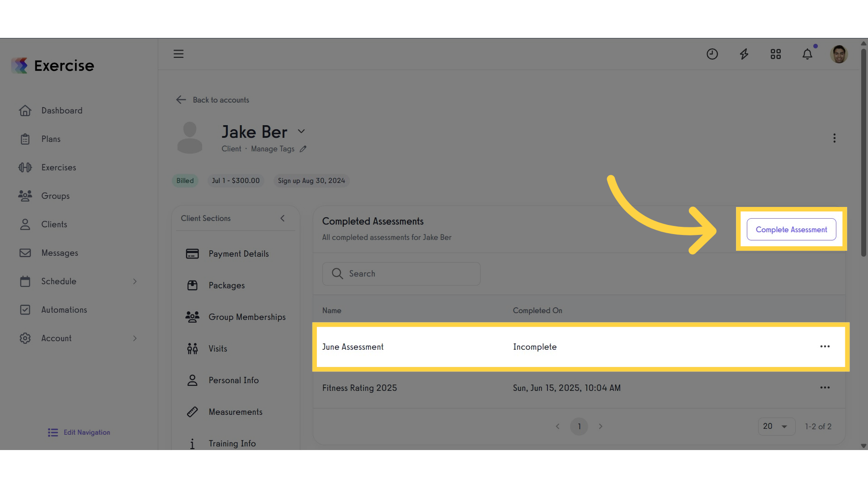The height and width of the screenshot is (488, 868).
Task: Click the Exercise logo
Action: pyautogui.click(x=53, y=66)
